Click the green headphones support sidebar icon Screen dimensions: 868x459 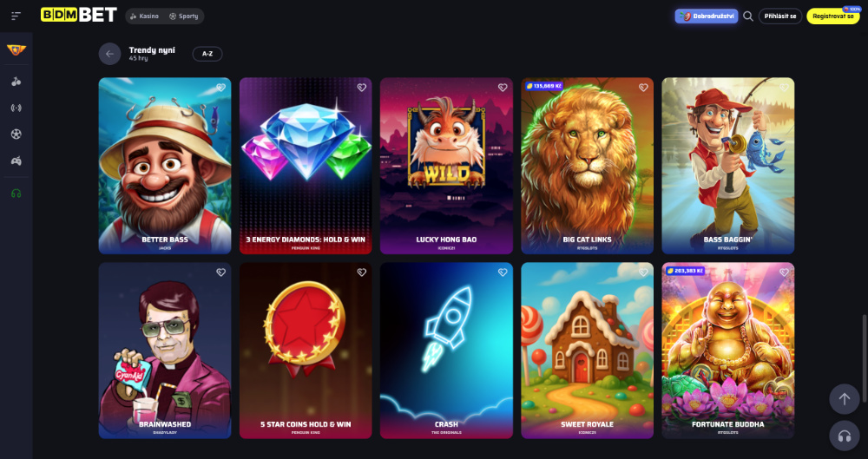[16, 193]
